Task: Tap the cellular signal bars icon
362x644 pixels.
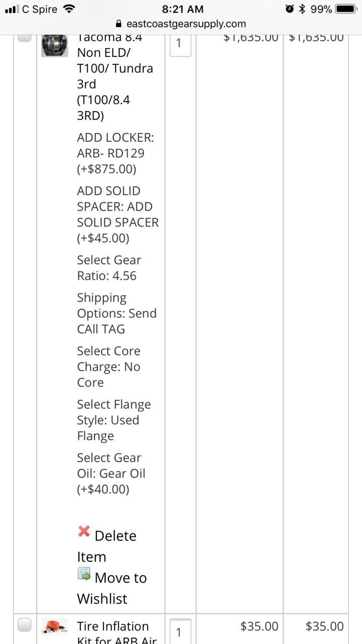Action: [12, 9]
